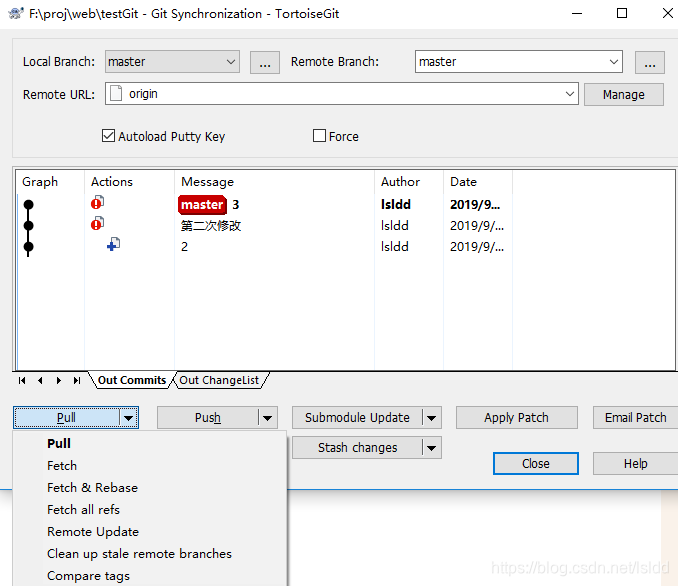Screen dimensions: 678x586
Task: Click the added-file plus icon on commit 2
Action: click(x=113, y=244)
